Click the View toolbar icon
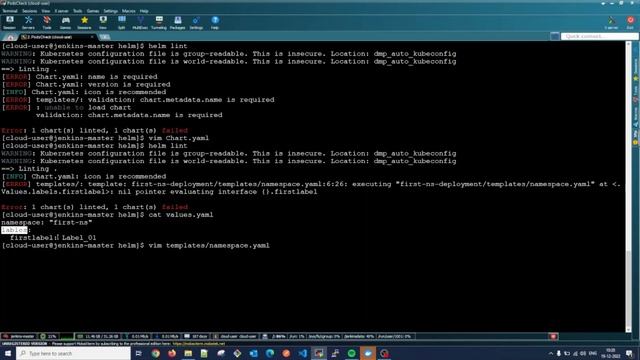The image size is (640, 360). (103, 22)
